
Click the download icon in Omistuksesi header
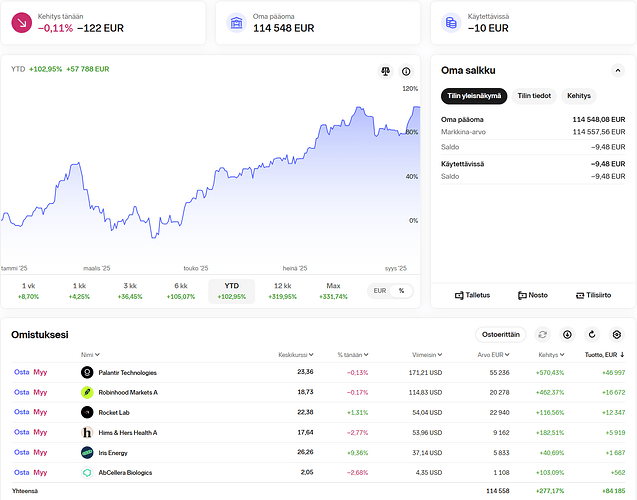(567, 335)
